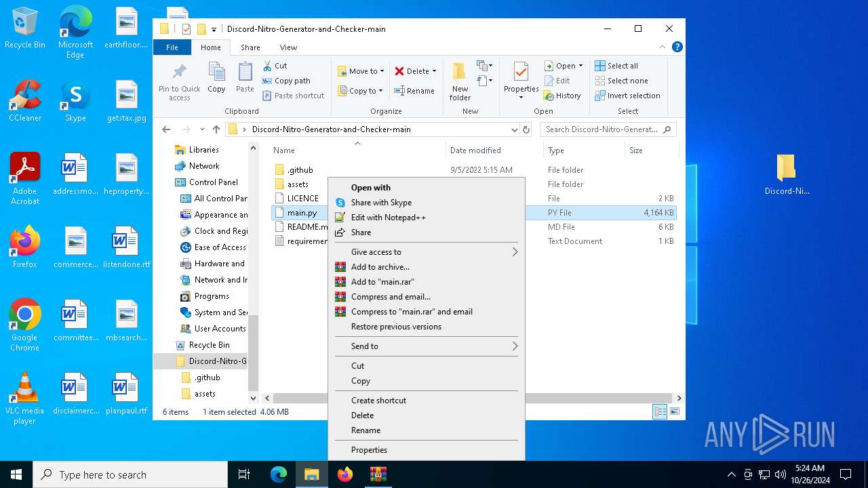Switch to details view button
This screenshot has width=868, height=488.
(x=660, y=411)
